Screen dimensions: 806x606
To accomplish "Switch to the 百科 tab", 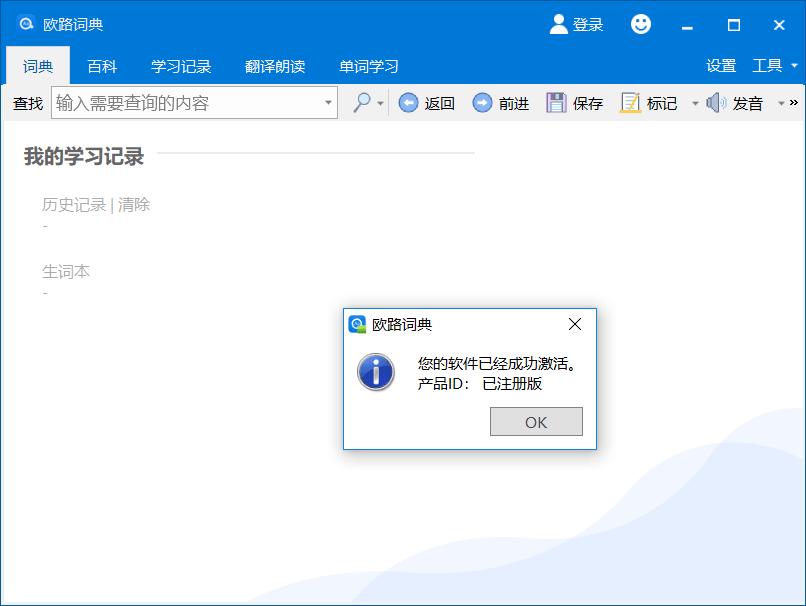I will (x=103, y=66).
